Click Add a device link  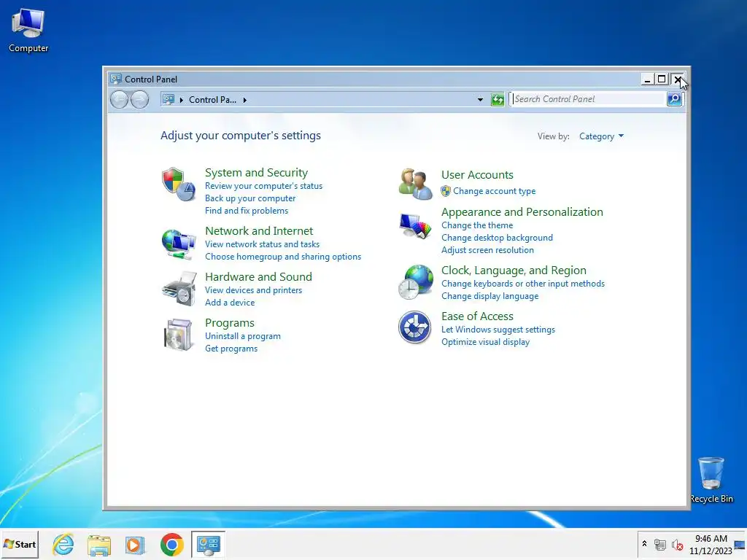pyautogui.click(x=230, y=303)
